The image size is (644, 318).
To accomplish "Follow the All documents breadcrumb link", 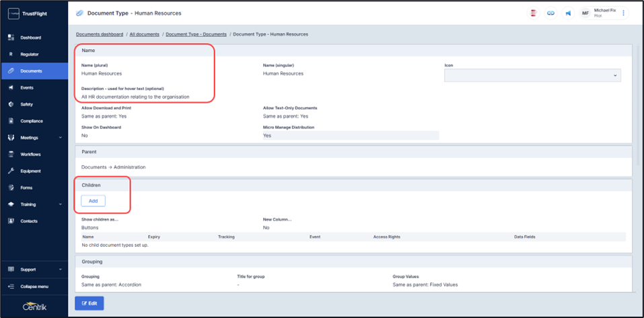I will [x=145, y=34].
